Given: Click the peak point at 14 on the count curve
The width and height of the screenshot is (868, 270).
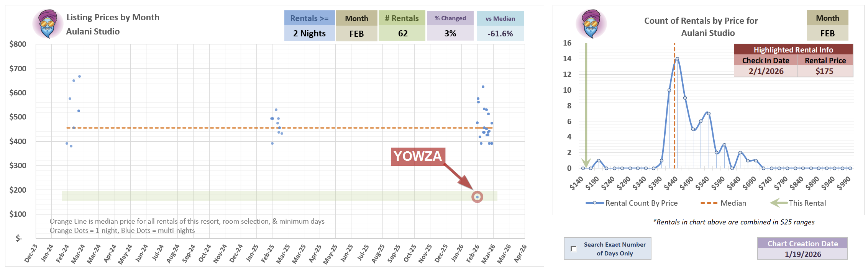Looking at the screenshot, I should click(677, 59).
